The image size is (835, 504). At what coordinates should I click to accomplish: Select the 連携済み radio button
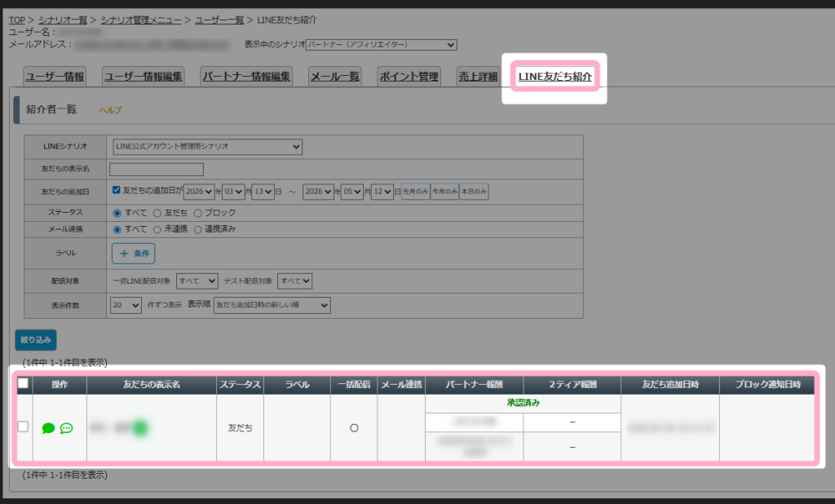[x=197, y=230]
